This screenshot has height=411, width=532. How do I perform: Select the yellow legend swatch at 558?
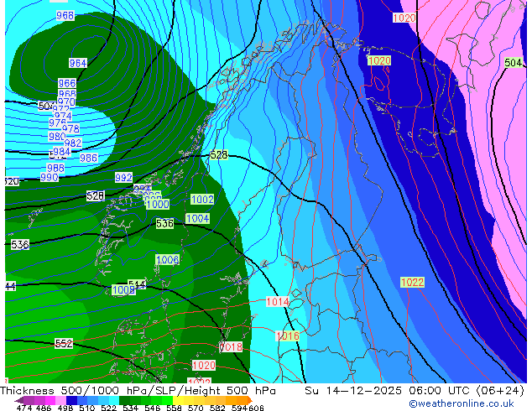(179, 400)
